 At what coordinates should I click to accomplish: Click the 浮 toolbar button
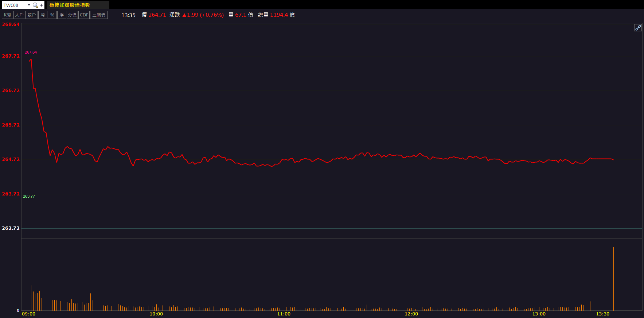pos(62,15)
